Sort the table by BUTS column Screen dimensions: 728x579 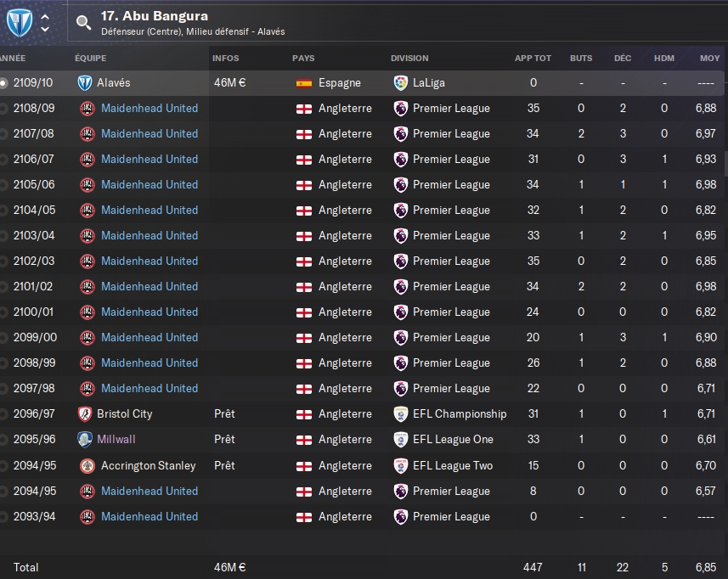pyautogui.click(x=581, y=59)
